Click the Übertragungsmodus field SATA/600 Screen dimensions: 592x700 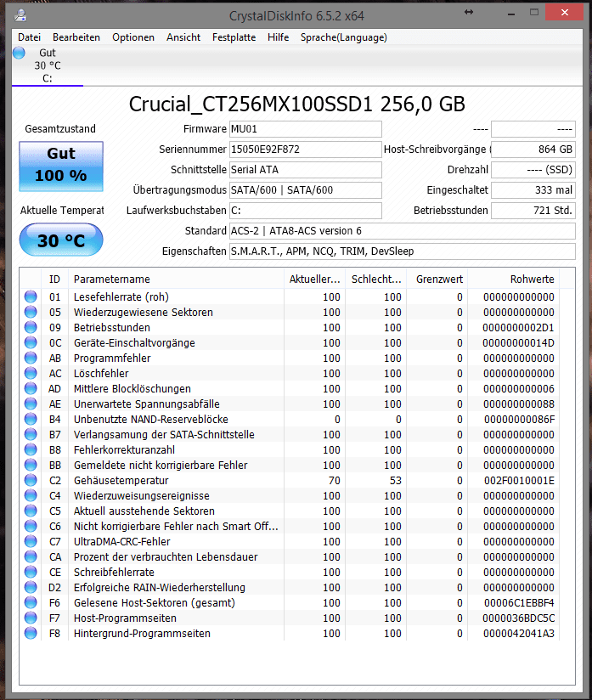click(x=306, y=190)
